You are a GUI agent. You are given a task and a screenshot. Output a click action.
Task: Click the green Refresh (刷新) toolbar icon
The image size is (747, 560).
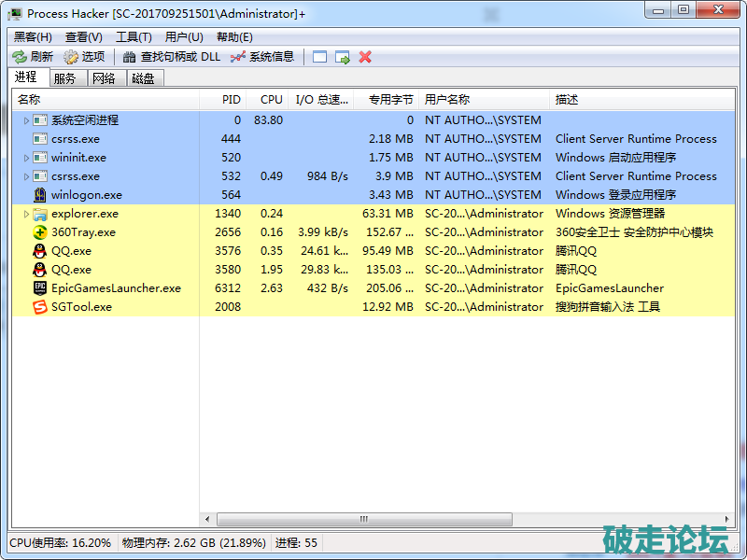[20, 57]
